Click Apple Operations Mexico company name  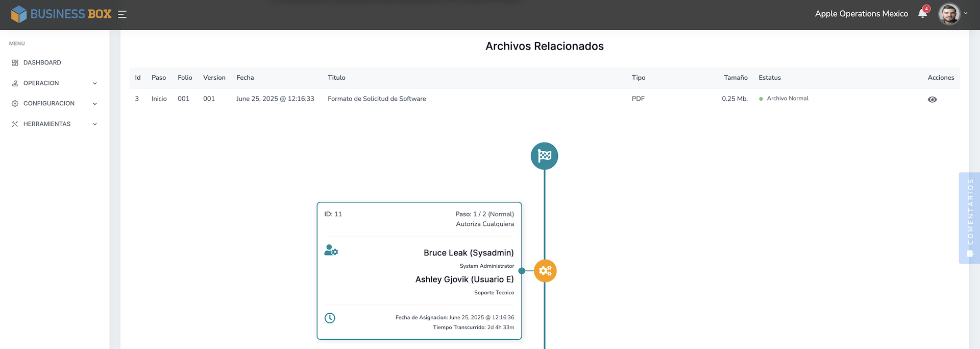pos(861,14)
